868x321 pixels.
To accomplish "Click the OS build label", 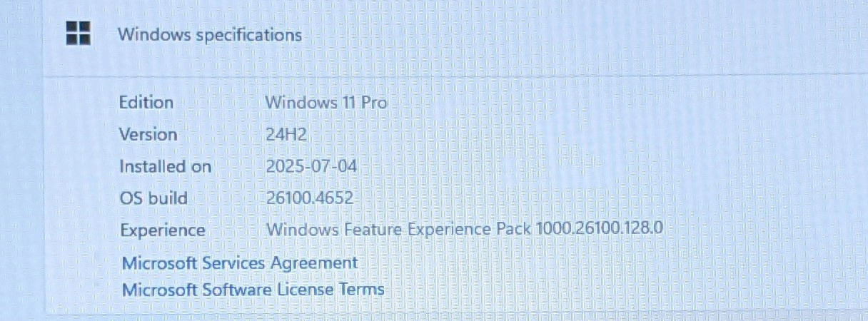I will [x=153, y=198].
